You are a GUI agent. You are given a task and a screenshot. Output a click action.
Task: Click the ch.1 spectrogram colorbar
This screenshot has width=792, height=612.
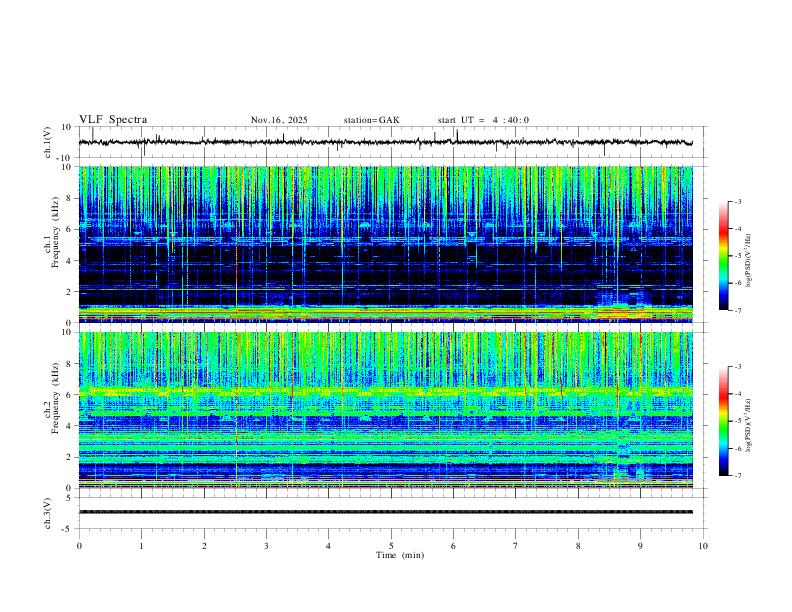[x=723, y=256]
